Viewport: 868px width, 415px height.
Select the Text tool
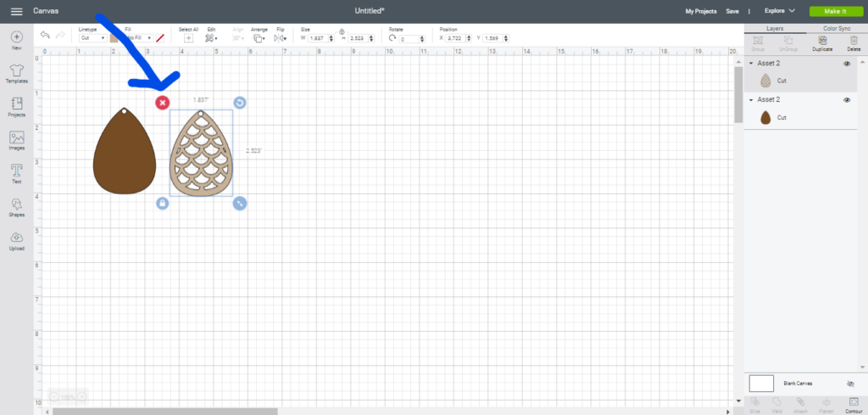(x=17, y=174)
